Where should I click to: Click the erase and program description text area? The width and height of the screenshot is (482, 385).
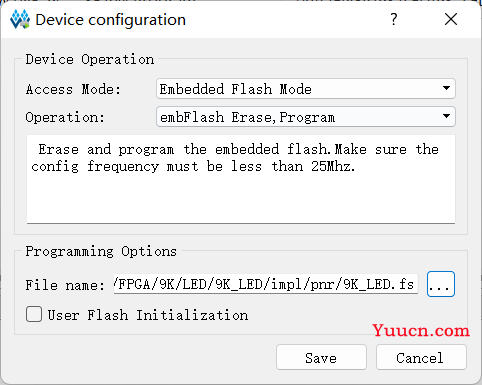pyautogui.click(x=241, y=179)
